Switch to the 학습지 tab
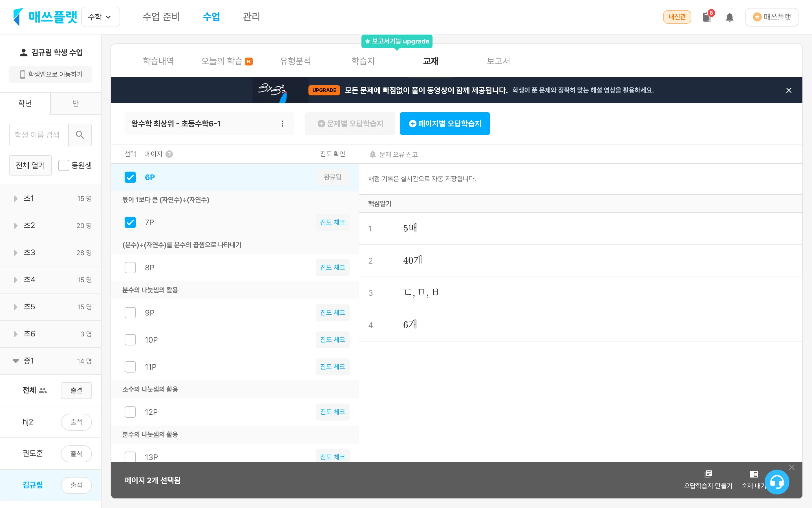This screenshot has width=812, height=508. [x=363, y=61]
